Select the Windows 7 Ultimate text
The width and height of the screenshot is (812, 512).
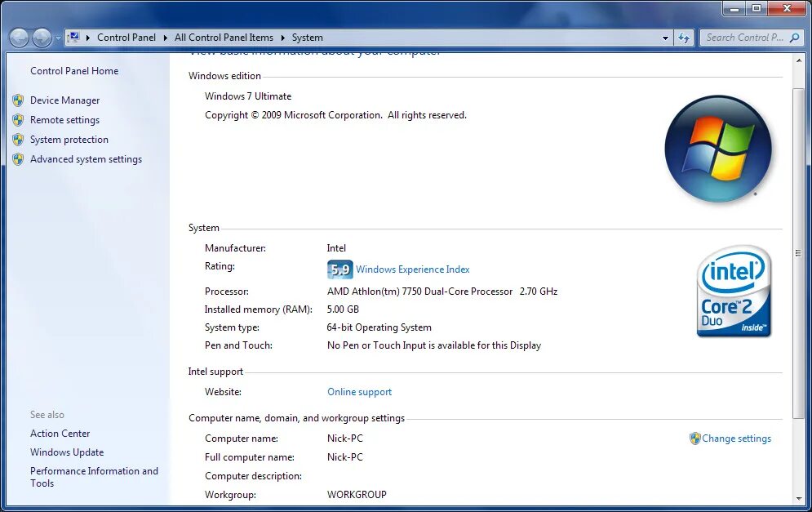(248, 96)
